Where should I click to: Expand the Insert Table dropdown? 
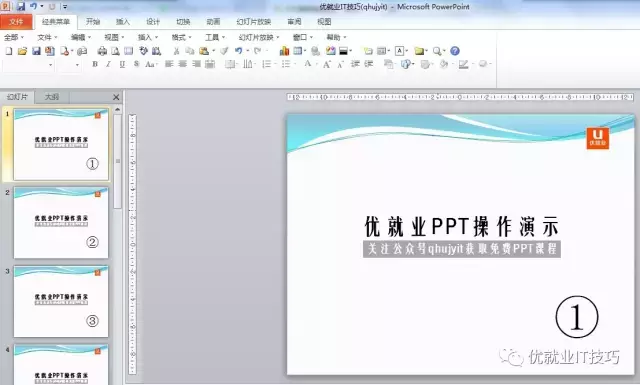304,51
